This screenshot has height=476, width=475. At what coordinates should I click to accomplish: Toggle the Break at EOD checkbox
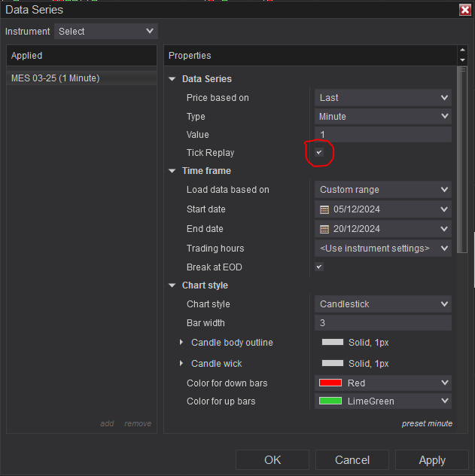click(319, 267)
